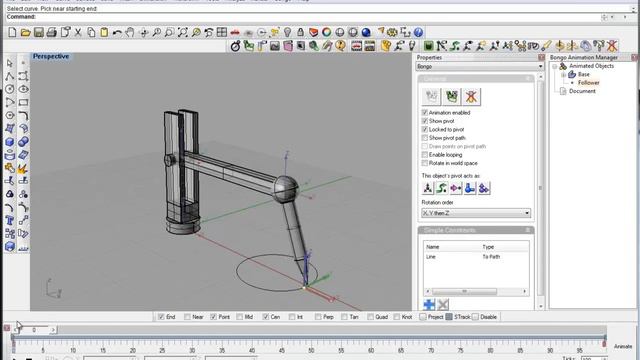This screenshot has height=360, width=640.
Task: Click the Print icon
Action: tap(51, 32)
